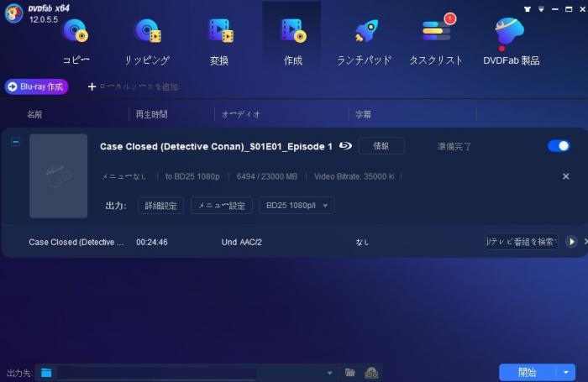The height and width of the screenshot is (382, 588).
Task: Add a local source with plus button
Action: coord(133,87)
